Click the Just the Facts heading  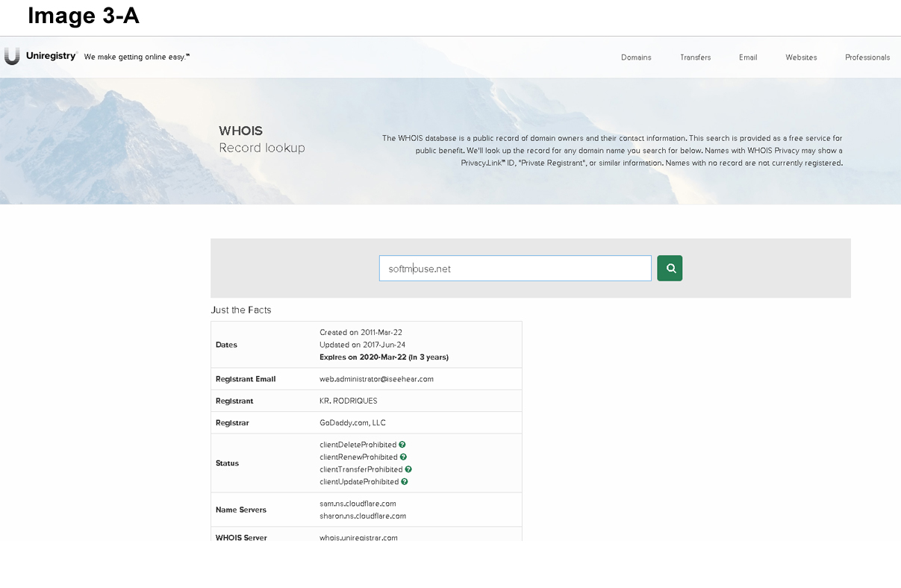pos(241,310)
